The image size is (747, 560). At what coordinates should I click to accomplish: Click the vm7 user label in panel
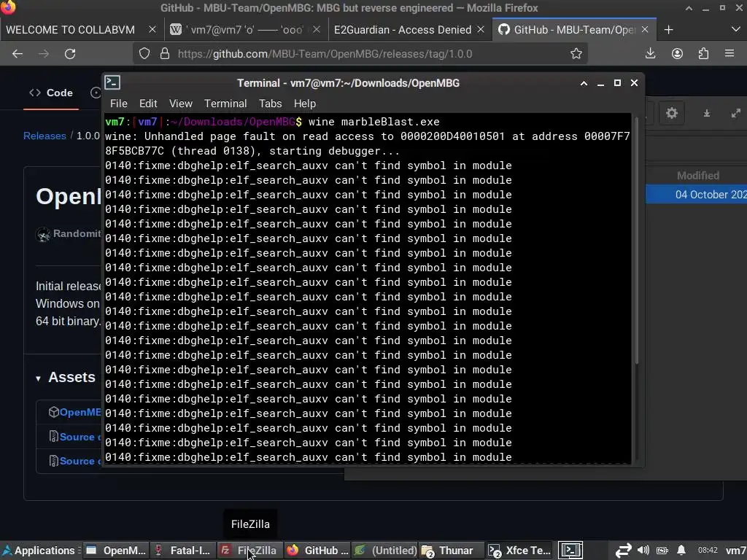[736, 551]
